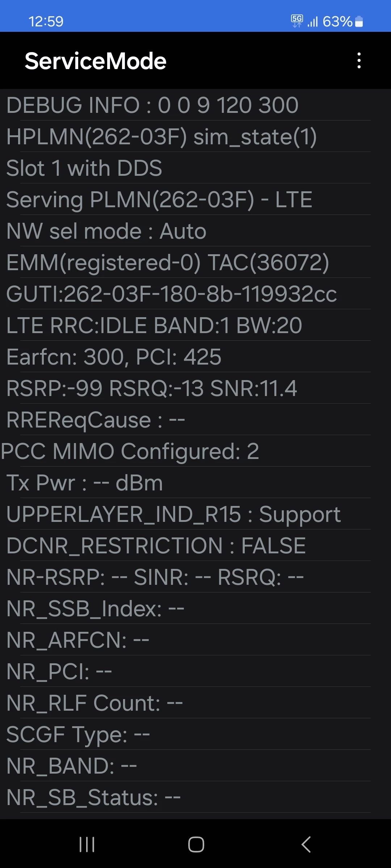Open recent apps navigation button
Screen dimensions: 391x868
tap(87, 844)
